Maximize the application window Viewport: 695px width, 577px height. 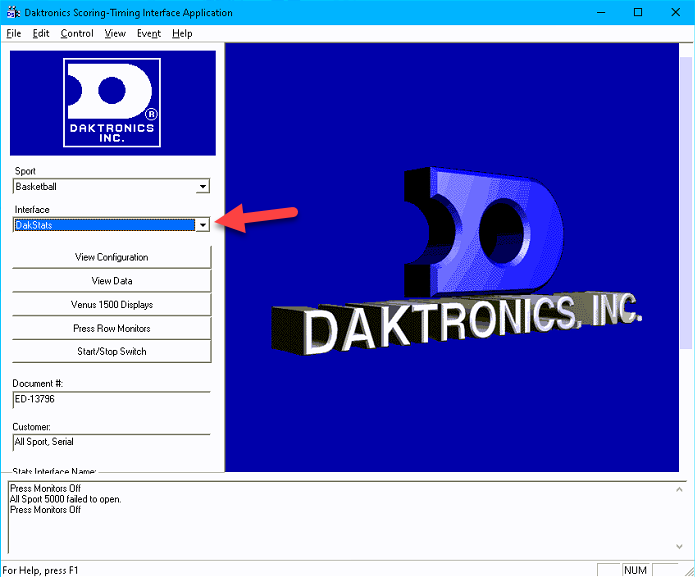pos(637,13)
